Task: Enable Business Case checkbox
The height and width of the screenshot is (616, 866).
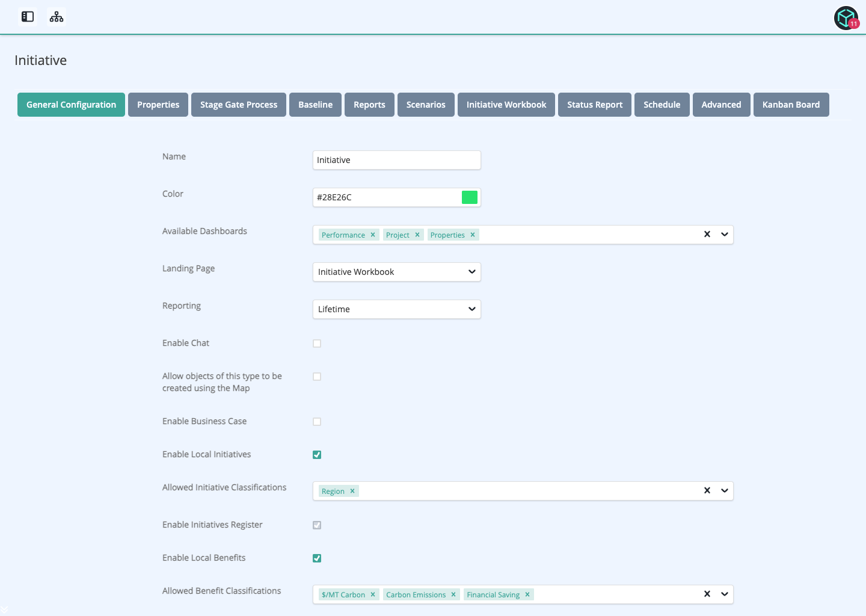Action: click(x=317, y=422)
